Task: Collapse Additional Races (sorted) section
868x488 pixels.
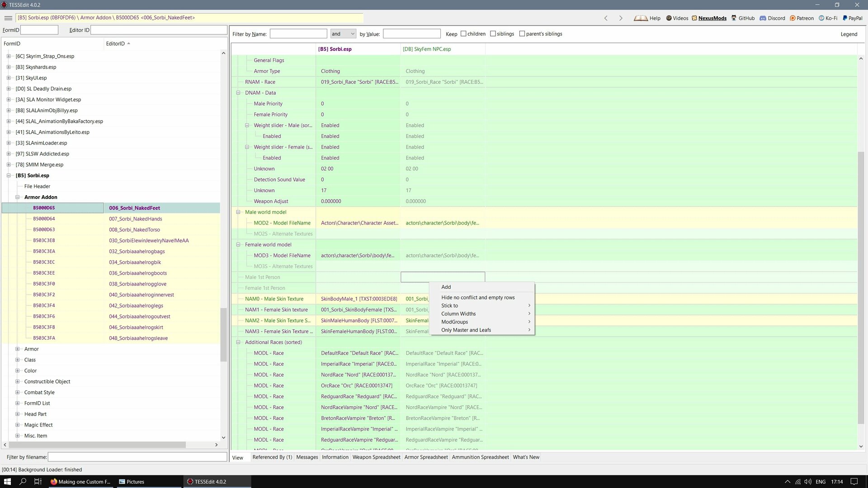Action: (238, 343)
